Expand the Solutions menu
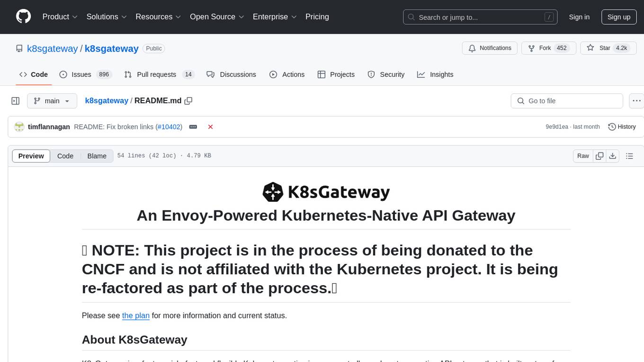The image size is (644, 362). (x=107, y=17)
